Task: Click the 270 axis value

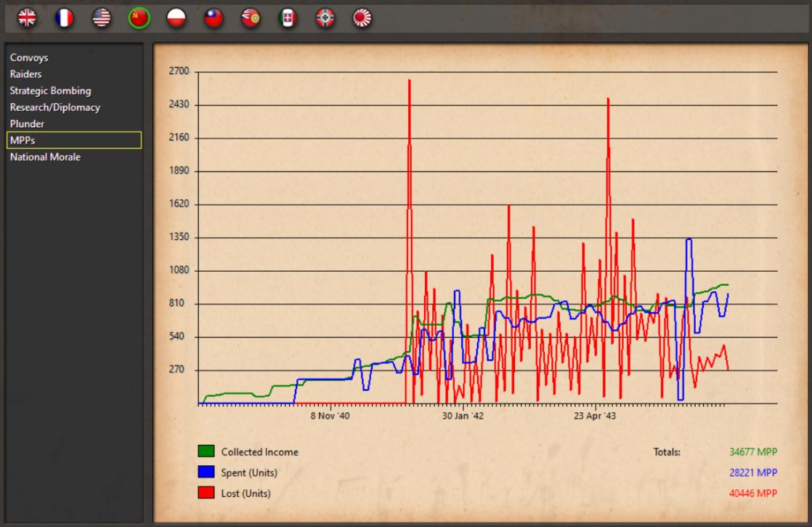Action: tap(176, 369)
